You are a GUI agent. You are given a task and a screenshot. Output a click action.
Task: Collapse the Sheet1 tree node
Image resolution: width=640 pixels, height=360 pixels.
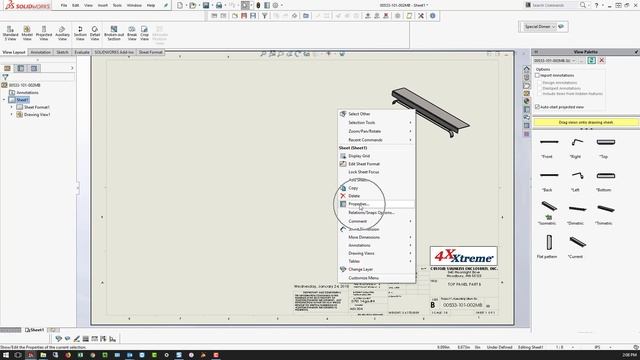4,100
